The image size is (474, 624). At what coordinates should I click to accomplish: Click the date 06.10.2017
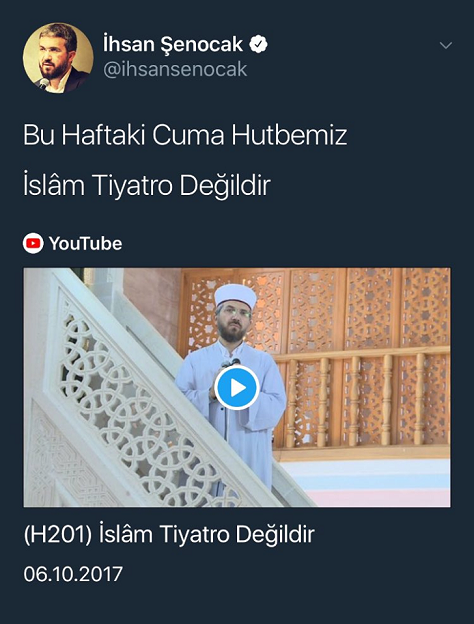click(x=73, y=574)
